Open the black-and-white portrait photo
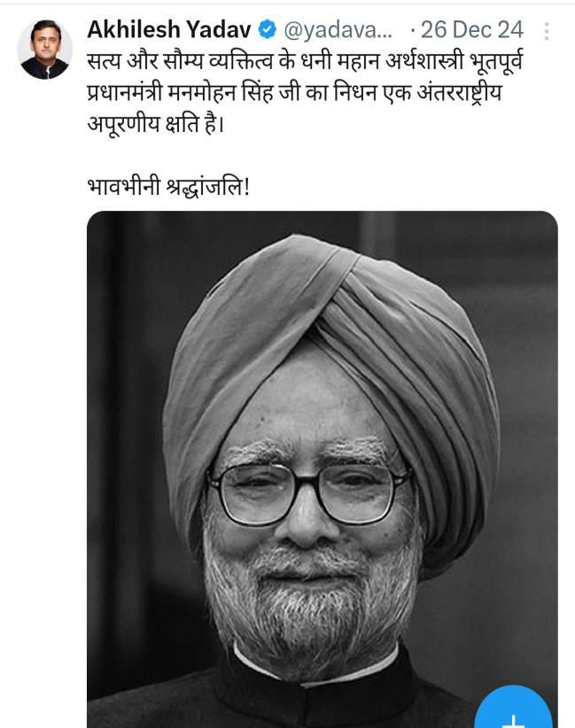The image size is (575, 728). pos(322,469)
